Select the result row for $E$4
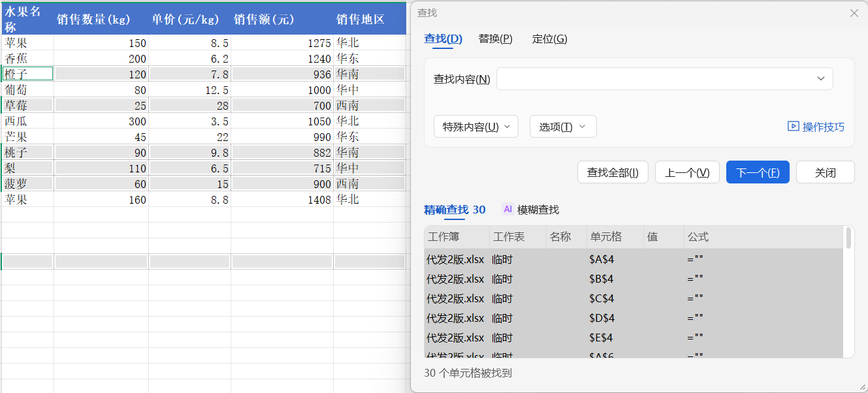868x393 pixels. pos(634,338)
